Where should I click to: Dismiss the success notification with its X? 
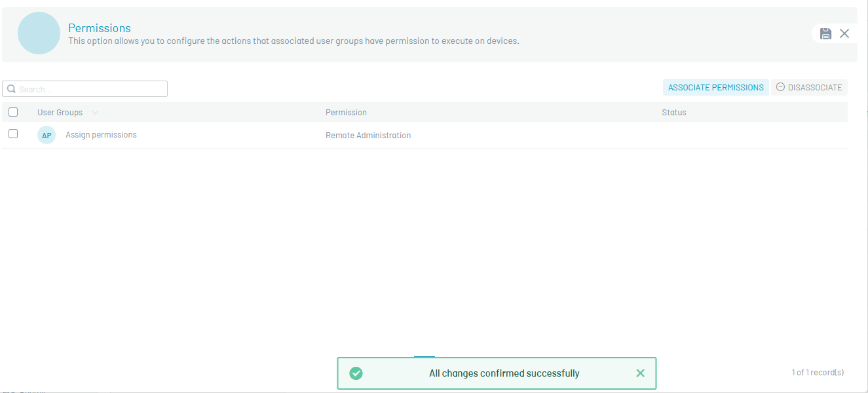click(640, 373)
